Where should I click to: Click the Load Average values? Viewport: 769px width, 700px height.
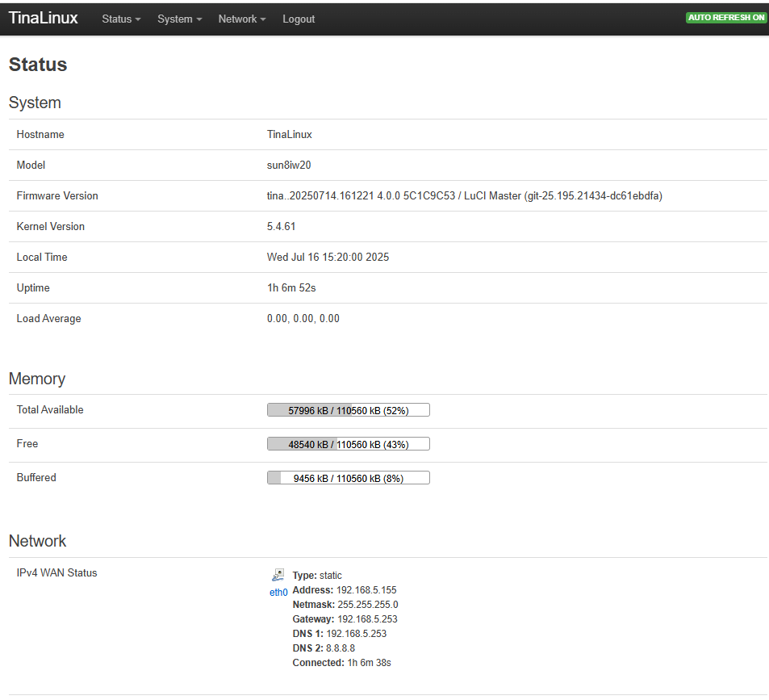point(303,319)
